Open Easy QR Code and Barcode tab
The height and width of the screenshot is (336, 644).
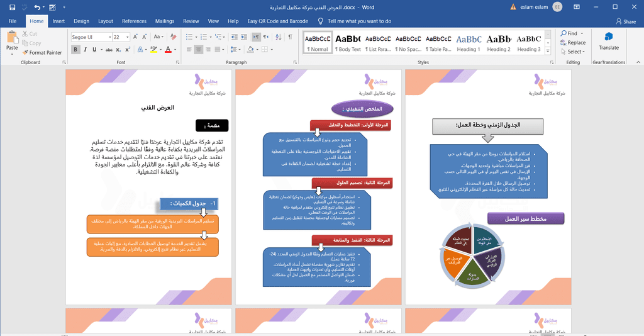(277, 21)
